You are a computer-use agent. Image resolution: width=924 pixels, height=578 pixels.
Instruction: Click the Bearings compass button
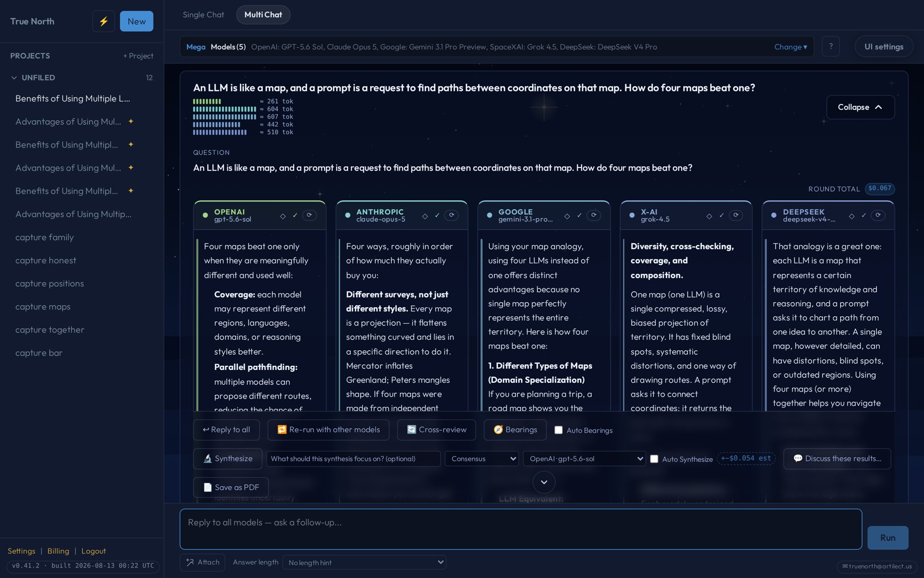tap(515, 430)
